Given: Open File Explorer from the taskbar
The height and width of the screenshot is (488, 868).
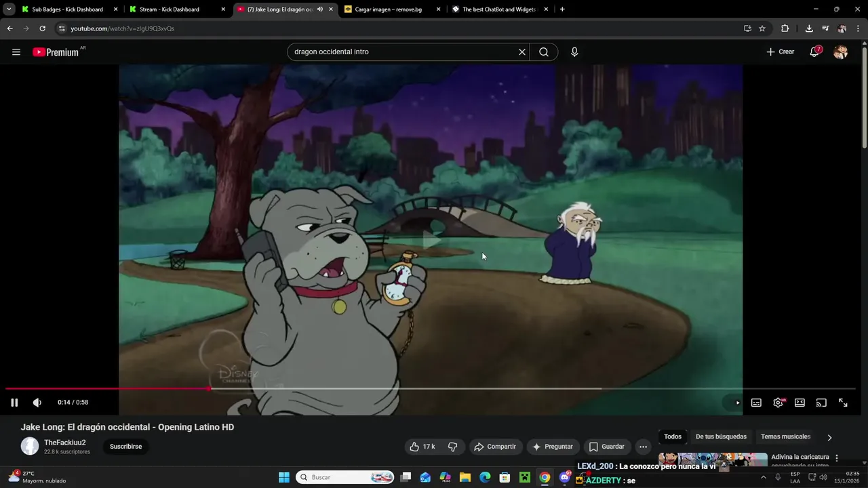Looking at the screenshot, I should point(465,477).
